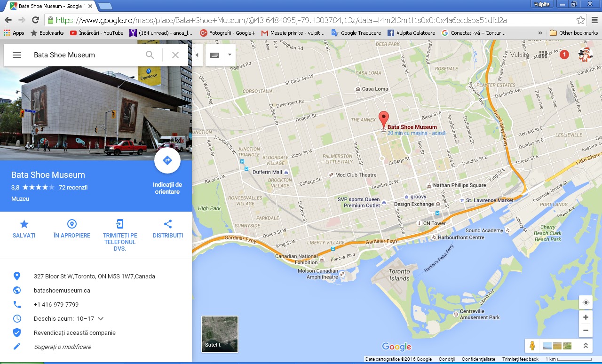The image size is (602, 364).
Task: Save the place with the SALVAȚI star
Action: [24, 229]
